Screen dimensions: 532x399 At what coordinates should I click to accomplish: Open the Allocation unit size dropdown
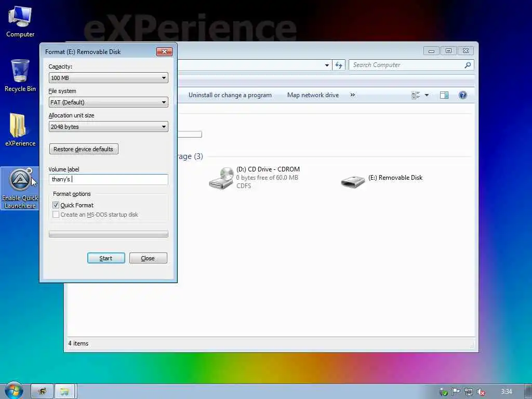coord(108,127)
